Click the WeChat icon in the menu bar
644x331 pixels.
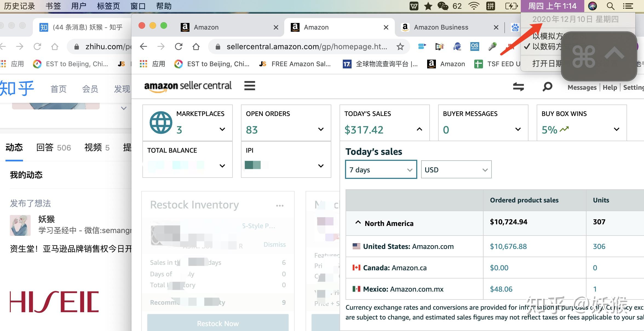[442, 6]
